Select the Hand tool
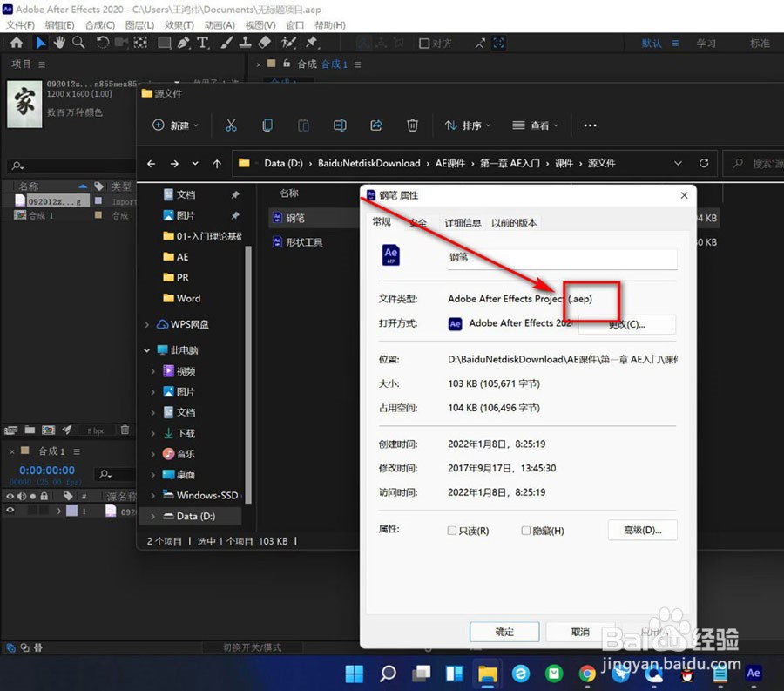784x691 pixels. (x=59, y=43)
